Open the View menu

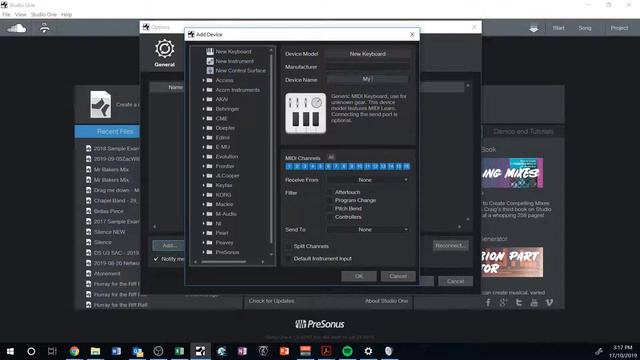pos(20,14)
